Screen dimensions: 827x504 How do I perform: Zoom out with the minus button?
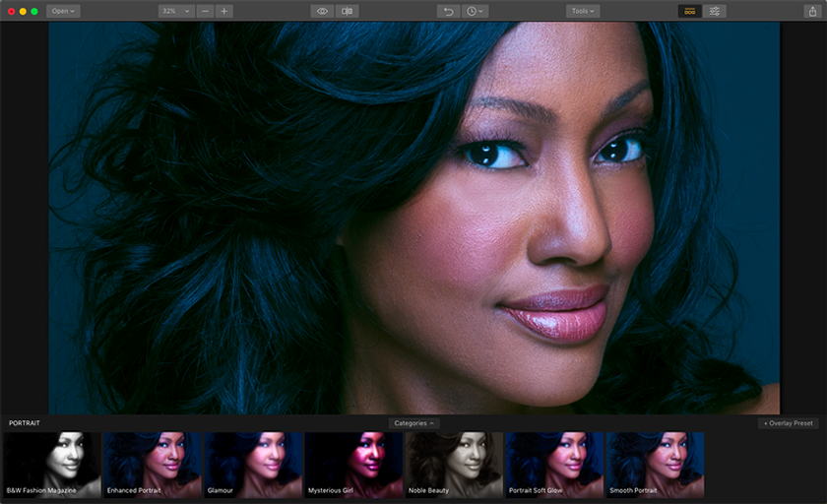coord(205,11)
